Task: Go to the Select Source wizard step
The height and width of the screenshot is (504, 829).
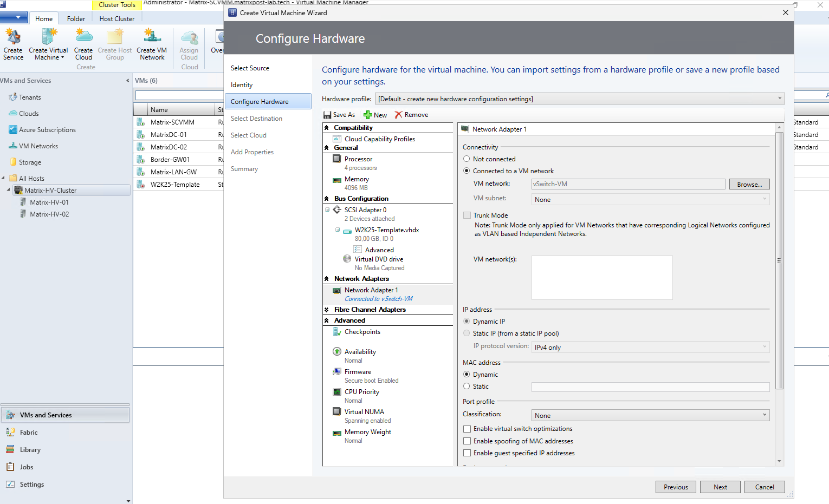Action: click(x=250, y=68)
